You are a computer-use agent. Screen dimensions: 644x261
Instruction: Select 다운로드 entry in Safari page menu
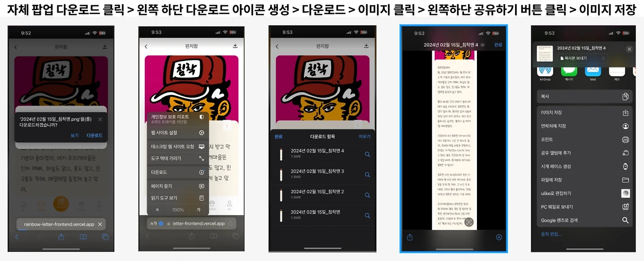pyautogui.click(x=178, y=172)
